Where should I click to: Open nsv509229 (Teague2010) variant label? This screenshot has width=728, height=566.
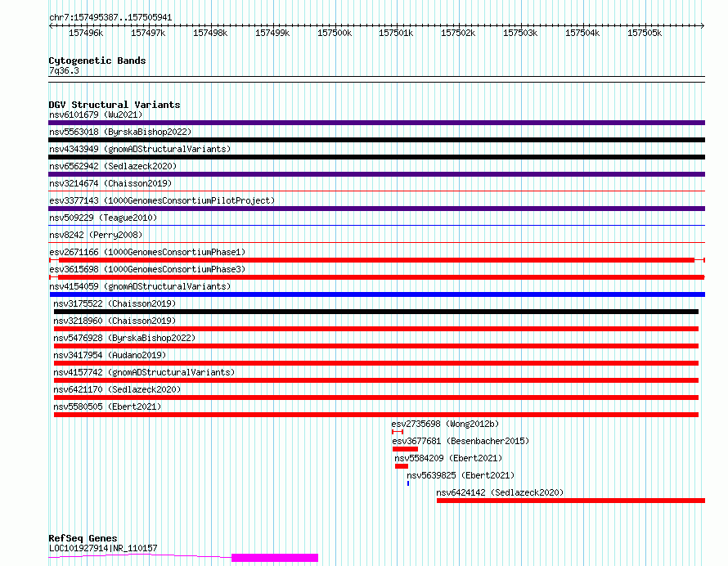point(103,218)
